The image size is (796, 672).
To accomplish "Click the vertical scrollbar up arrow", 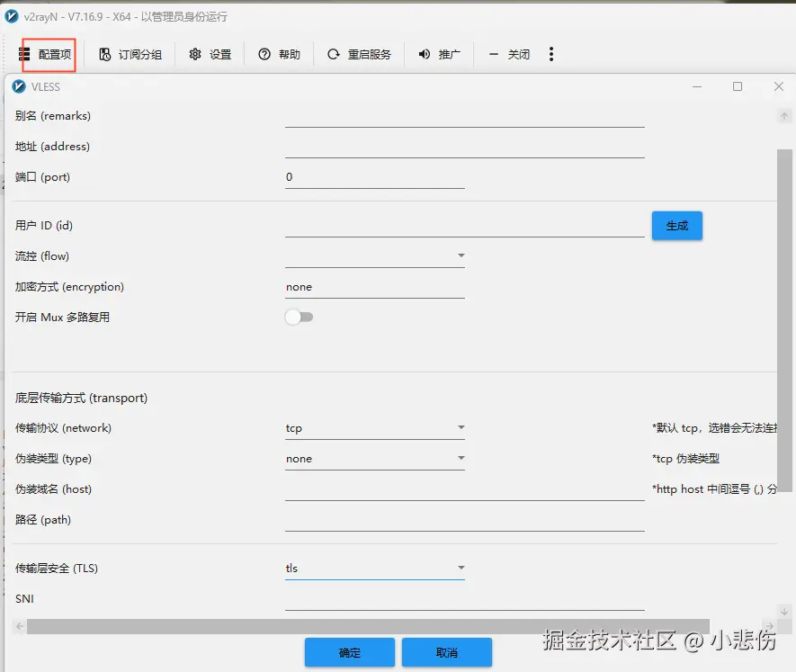I will coord(784,116).
